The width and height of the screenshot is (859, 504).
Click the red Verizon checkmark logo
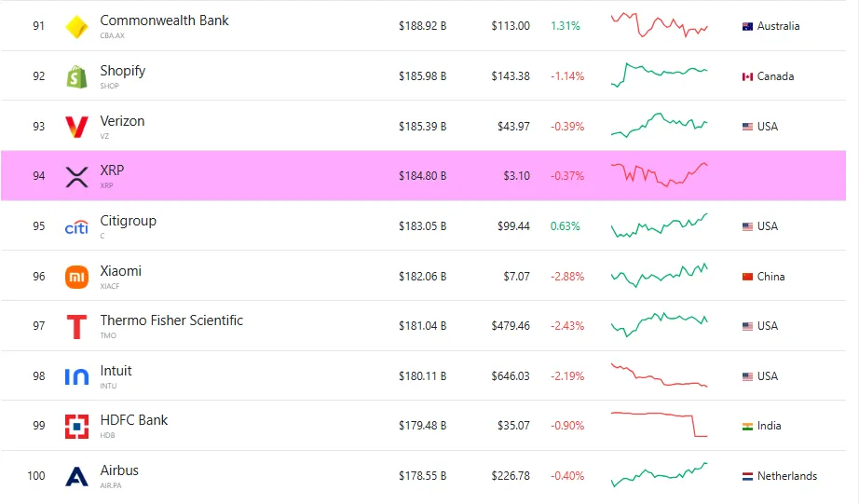[76, 127]
